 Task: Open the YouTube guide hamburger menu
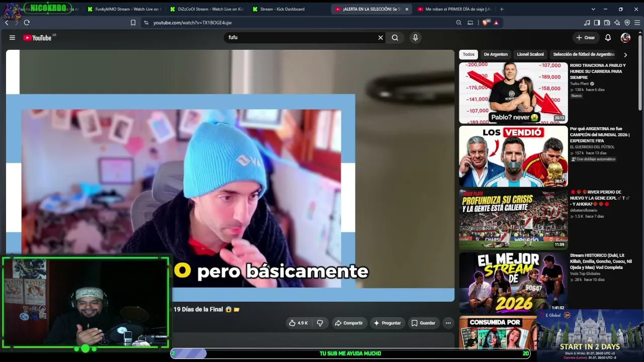(x=12, y=38)
